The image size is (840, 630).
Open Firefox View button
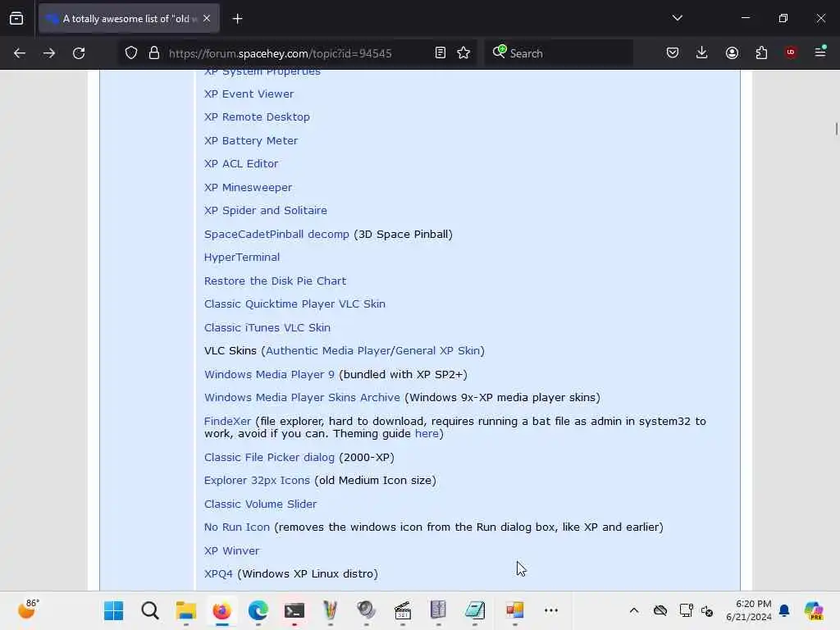click(16, 19)
